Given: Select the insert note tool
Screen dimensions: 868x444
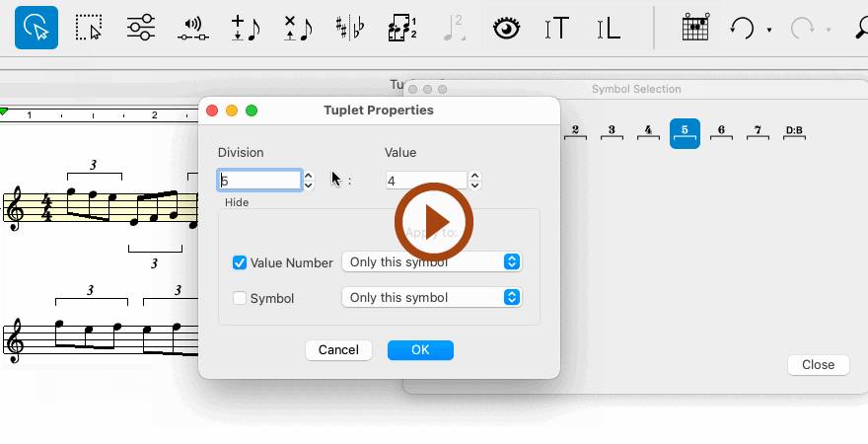Looking at the screenshot, I should coord(246,29).
